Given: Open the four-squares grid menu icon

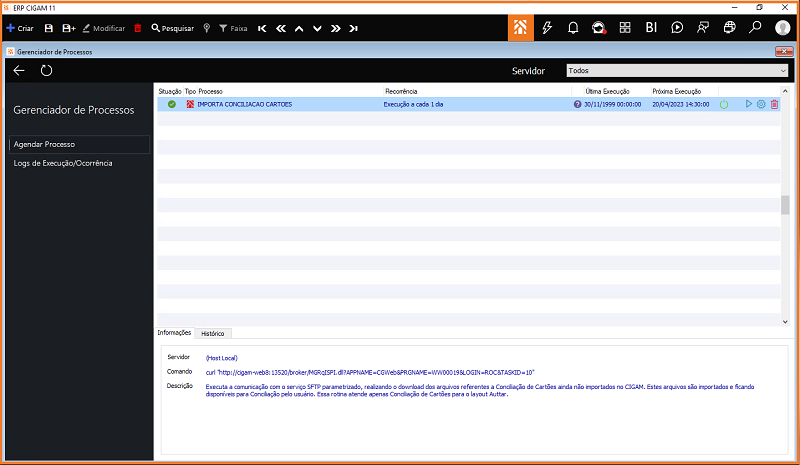Looking at the screenshot, I should (x=625, y=28).
